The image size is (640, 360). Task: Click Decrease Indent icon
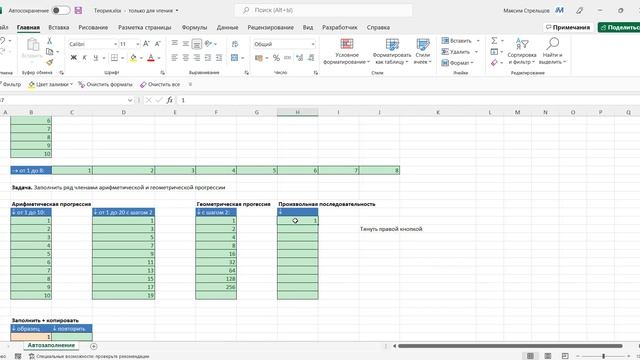point(208,58)
